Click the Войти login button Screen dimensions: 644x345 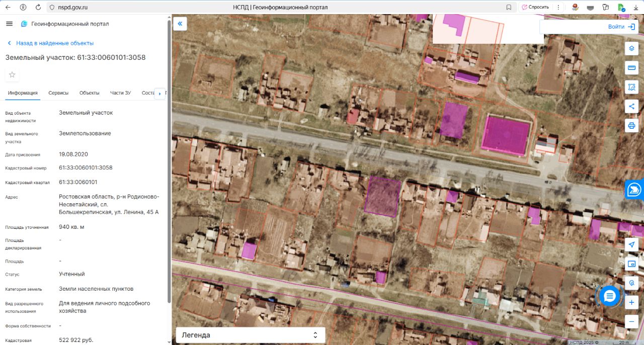click(x=622, y=27)
